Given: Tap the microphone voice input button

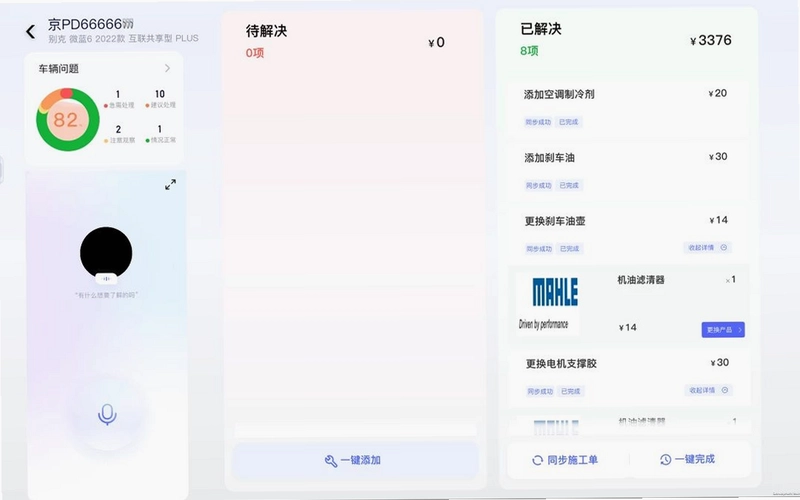Looking at the screenshot, I should pos(107,414).
